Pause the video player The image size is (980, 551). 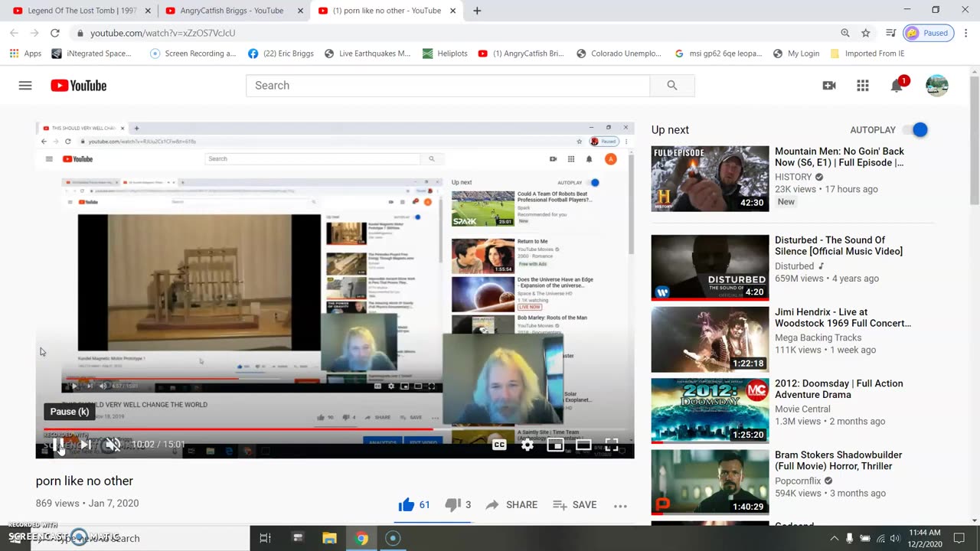(x=59, y=445)
